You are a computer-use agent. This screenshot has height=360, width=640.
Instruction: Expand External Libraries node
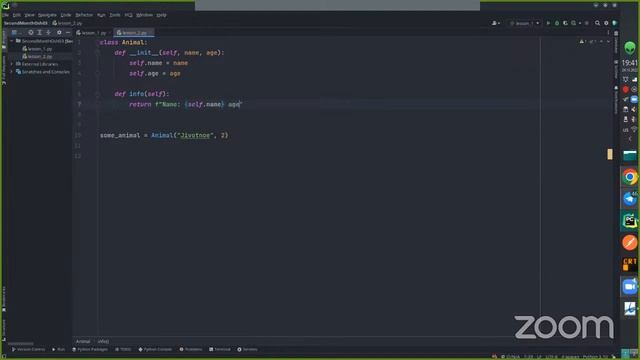[x=12, y=64]
